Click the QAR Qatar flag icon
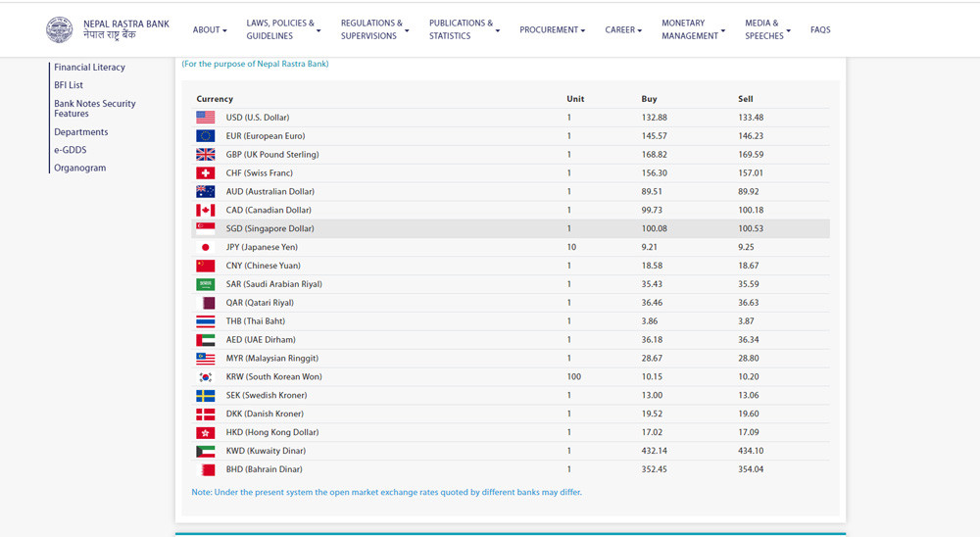 click(x=205, y=303)
